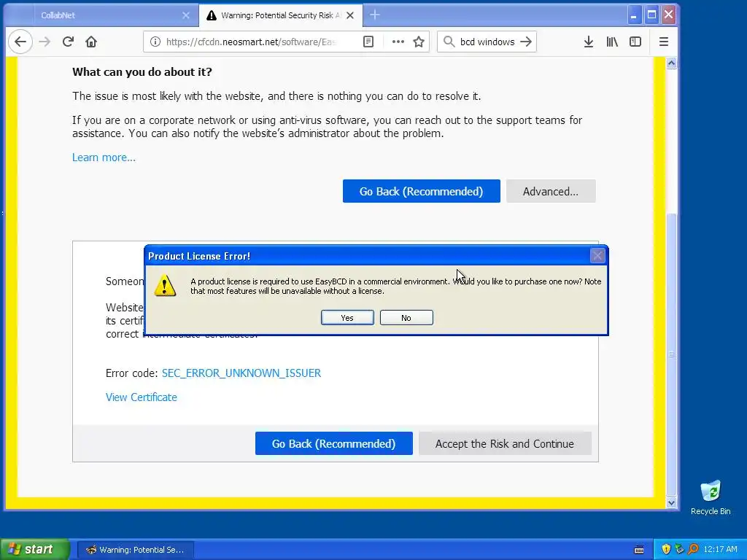Click the warning icon in license dialog
The image size is (747, 560).
click(x=165, y=286)
